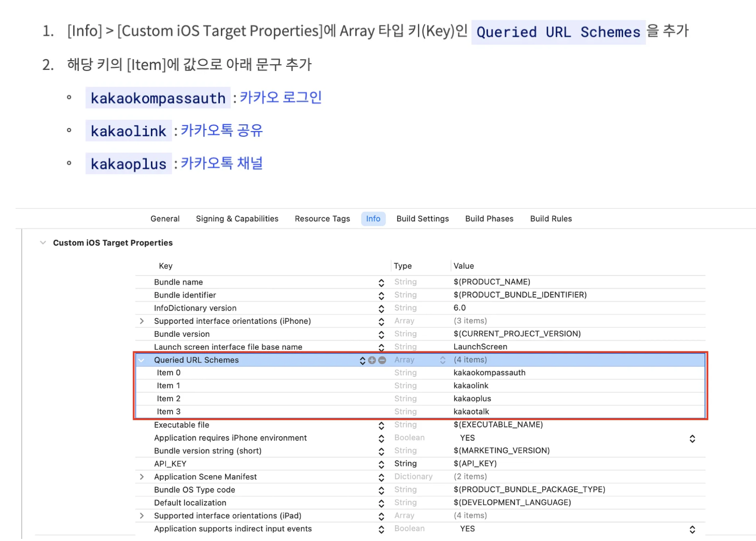Select the $(PRODUCT_BUNDLE_PACKAGE_TYPE) value
This screenshot has width=756, height=541.
pos(529,490)
